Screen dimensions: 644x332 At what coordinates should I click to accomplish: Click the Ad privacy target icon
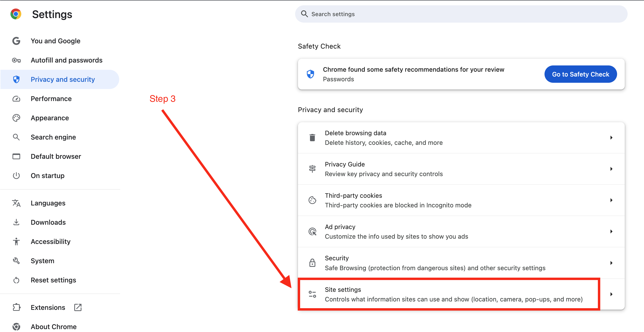click(x=312, y=232)
